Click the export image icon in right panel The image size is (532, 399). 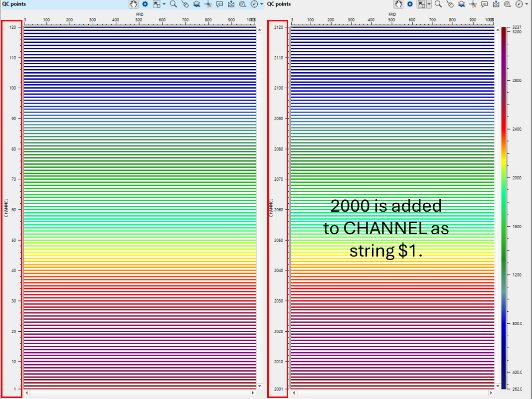click(496, 4)
